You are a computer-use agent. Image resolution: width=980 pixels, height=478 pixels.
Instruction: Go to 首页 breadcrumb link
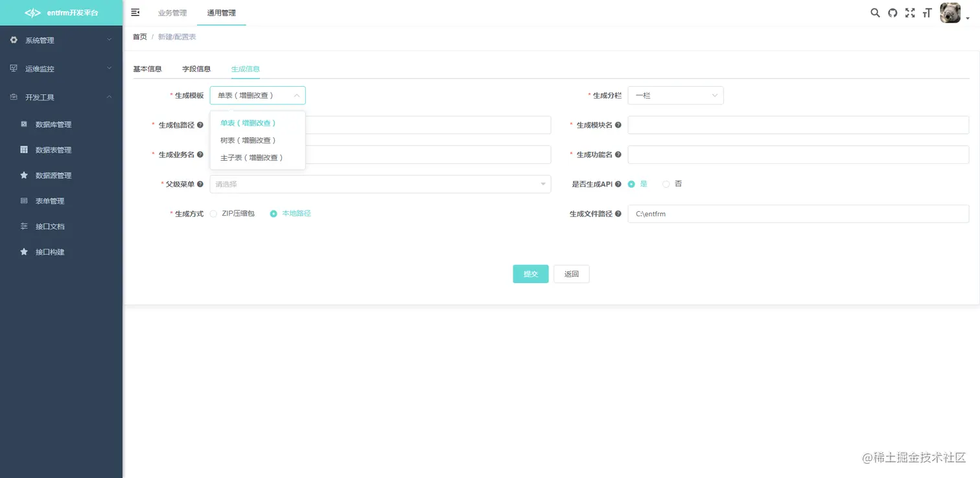click(x=140, y=37)
